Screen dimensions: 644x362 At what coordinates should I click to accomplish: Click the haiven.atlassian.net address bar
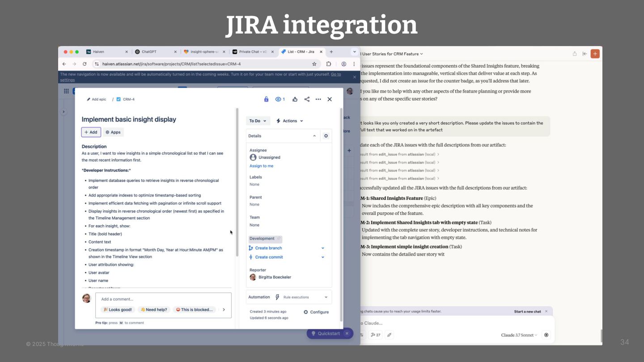pos(206,64)
